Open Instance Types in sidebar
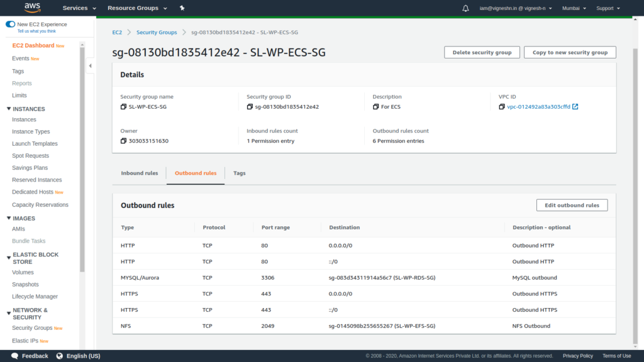The width and height of the screenshot is (644, 362). 31,132
